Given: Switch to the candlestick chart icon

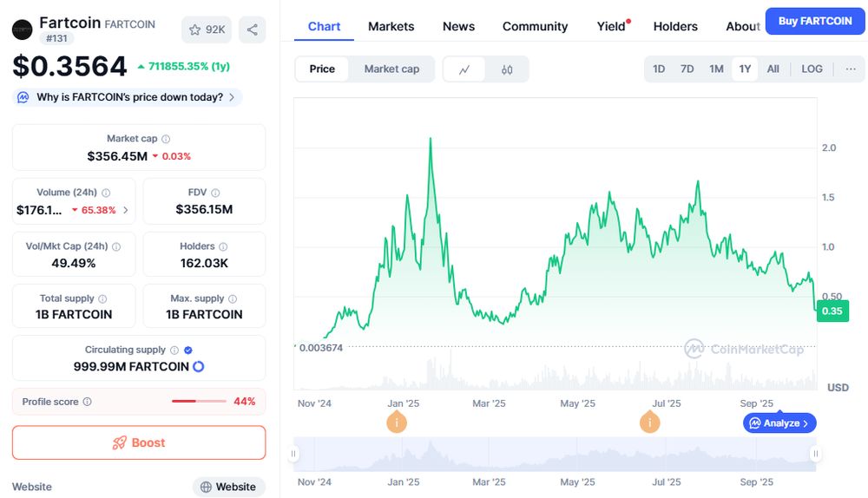Looking at the screenshot, I should click(x=507, y=69).
